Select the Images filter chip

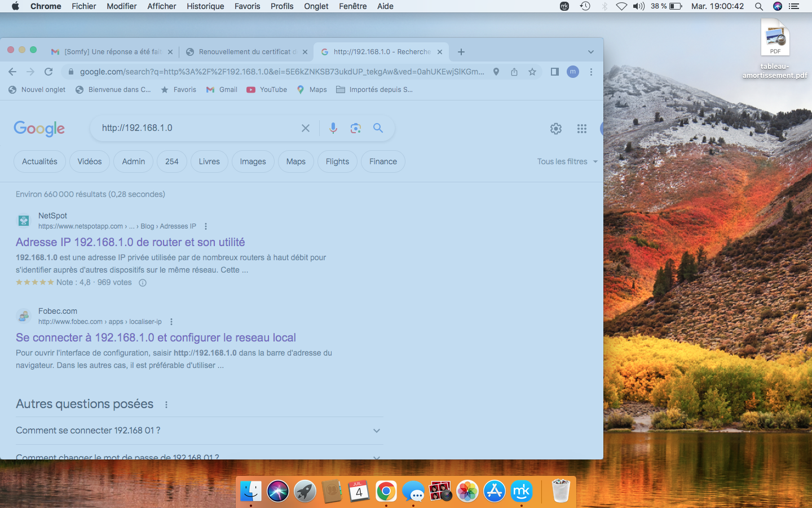[x=253, y=161]
